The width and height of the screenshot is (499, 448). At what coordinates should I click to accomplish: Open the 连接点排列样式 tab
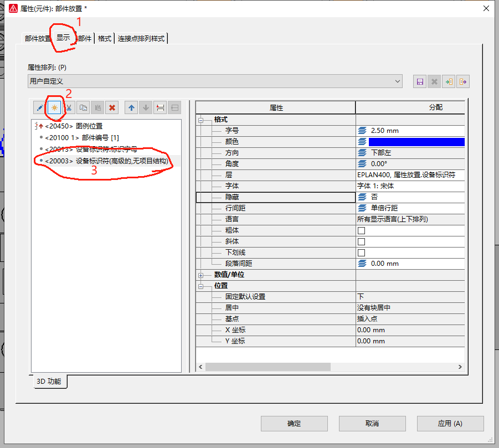pos(141,38)
